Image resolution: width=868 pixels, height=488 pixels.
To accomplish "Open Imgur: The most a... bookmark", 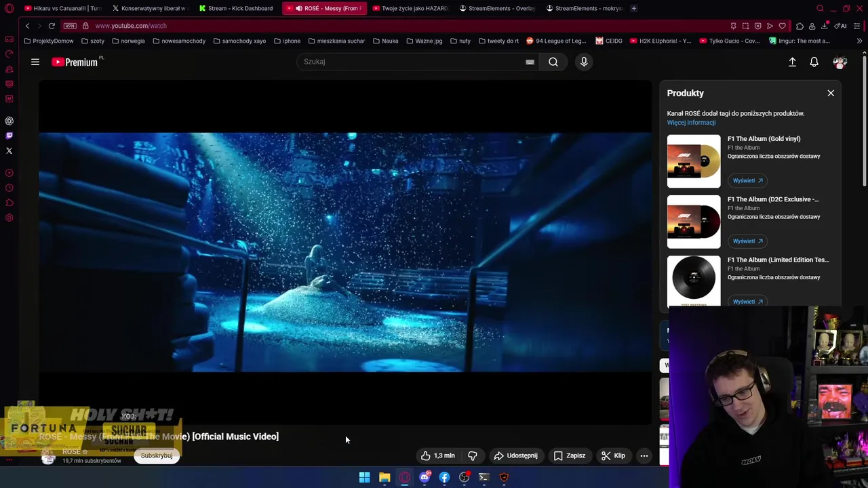I will click(x=800, y=41).
